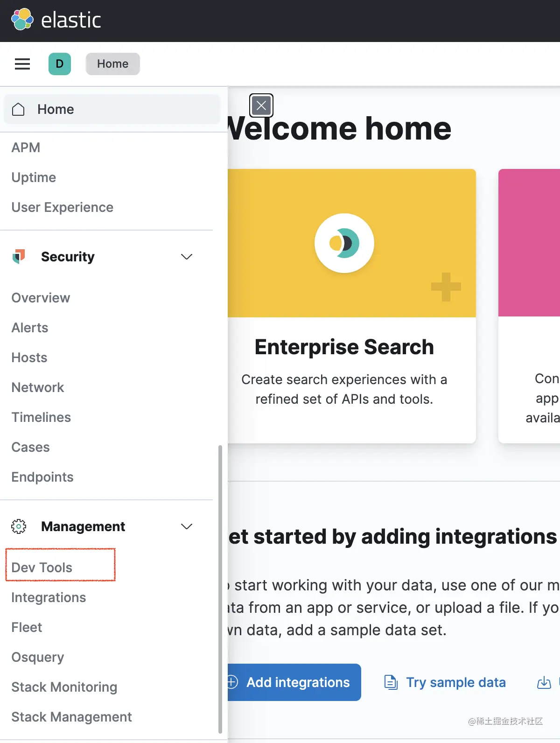Screen dimensions: 560x743
Task: Click the Try sample data link
Action: click(455, 682)
